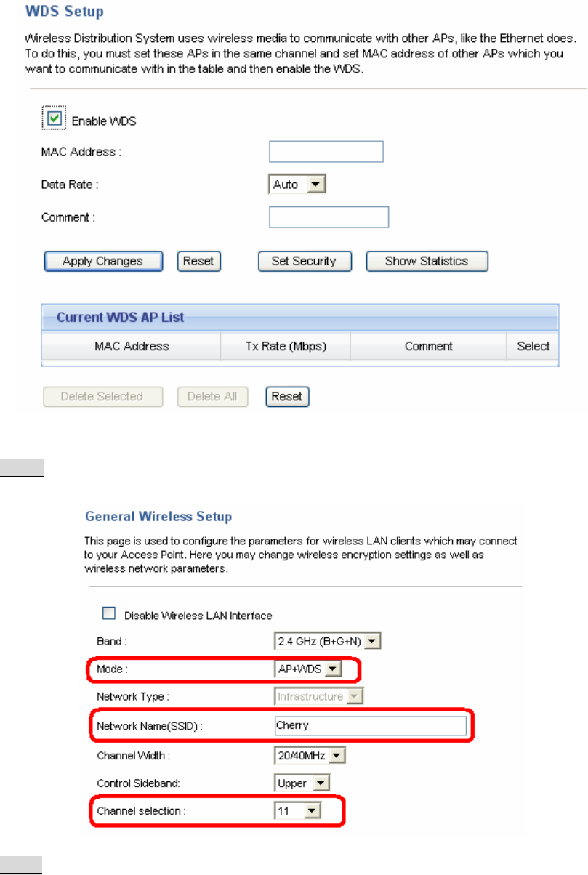The image size is (588, 875).
Task: Click the MAC Address column header
Action: click(132, 347)
